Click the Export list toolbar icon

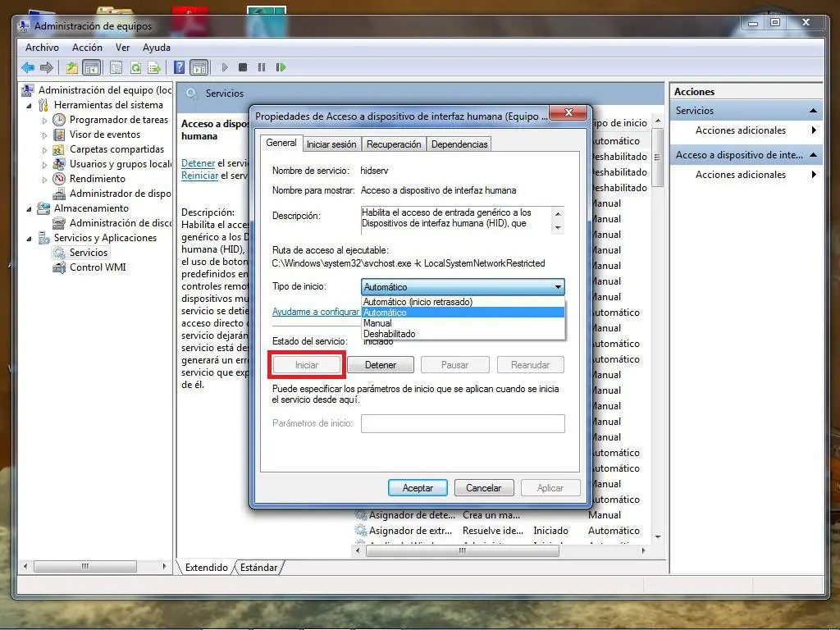pyautogui.click(x=154, y=67)
